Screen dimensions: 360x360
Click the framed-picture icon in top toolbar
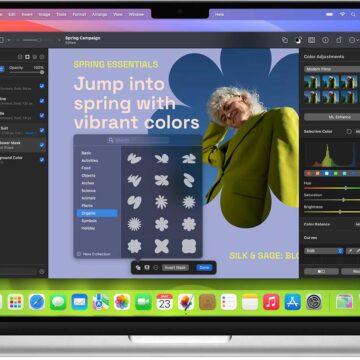312,40
